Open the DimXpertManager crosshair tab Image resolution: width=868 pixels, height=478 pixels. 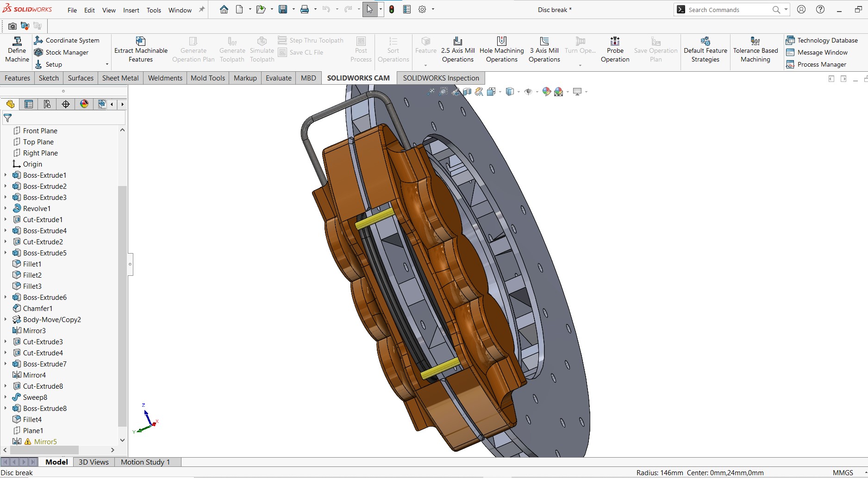click(66, 104)
